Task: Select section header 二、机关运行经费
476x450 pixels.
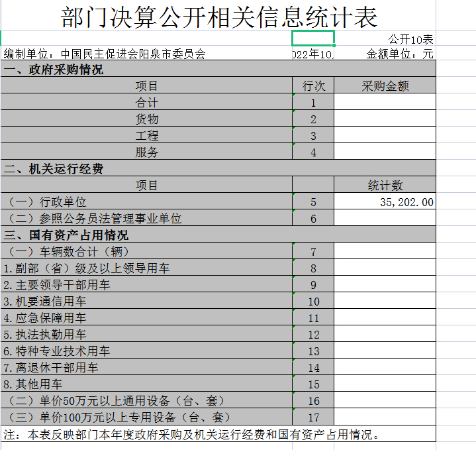Action: [218, 168]
